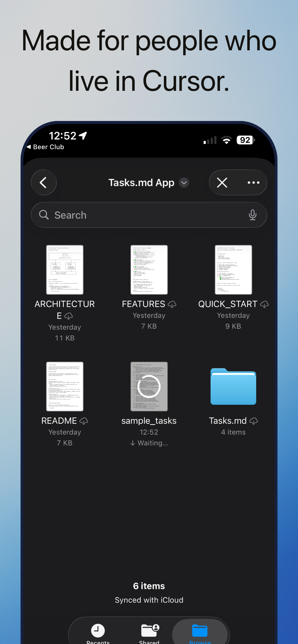Focus the Search field
Image resolution: width=298 pixels, height=644 pixels.
149,215
